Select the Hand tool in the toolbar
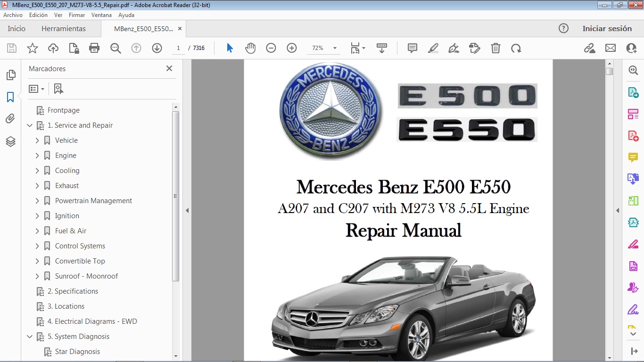 250,48
